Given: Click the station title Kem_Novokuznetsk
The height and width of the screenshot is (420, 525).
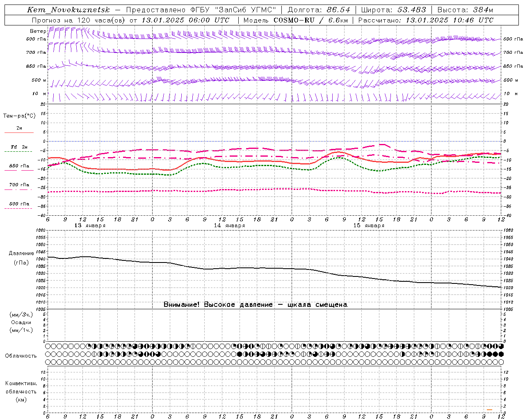Looking at the screenshot, I should [x=68, y=10].
